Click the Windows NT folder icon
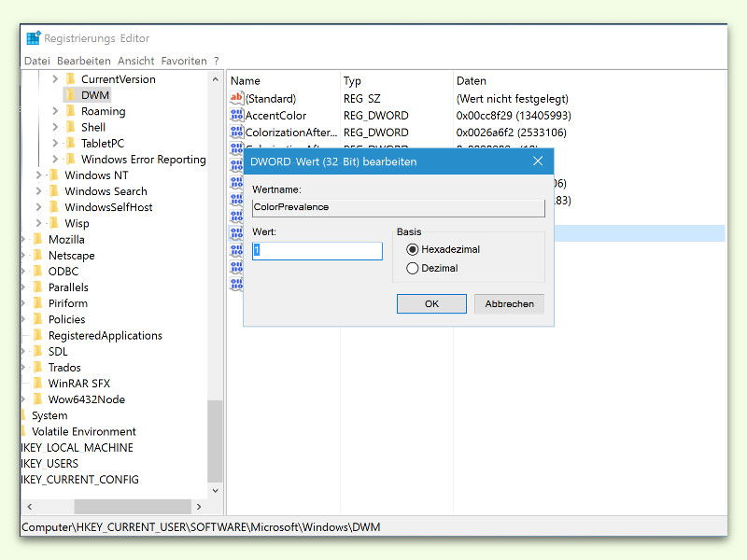The width and height of the screenshot is (747, 560). click(54, 175)
